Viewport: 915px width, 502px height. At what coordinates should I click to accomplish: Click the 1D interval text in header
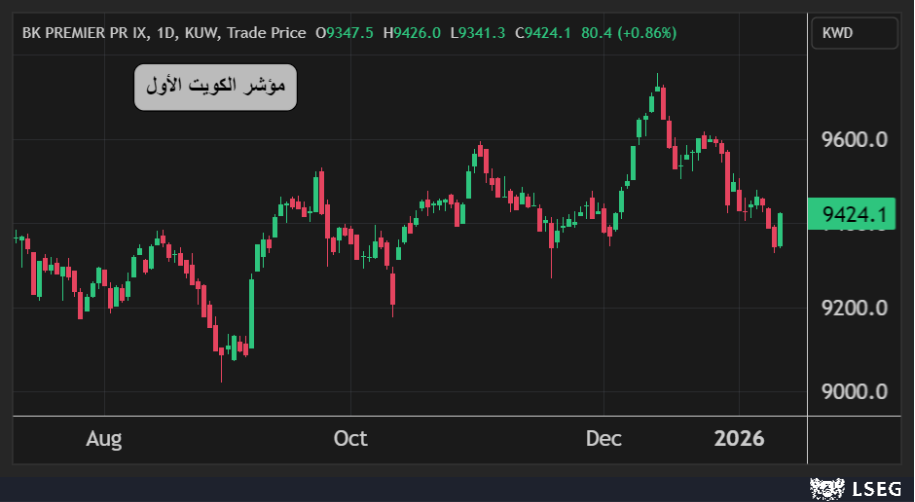[x=164, y=33]
